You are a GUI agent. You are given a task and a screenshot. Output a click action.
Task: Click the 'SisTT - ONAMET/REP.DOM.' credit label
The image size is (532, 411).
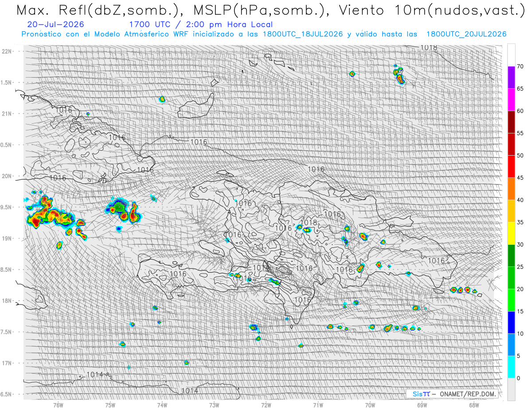point(452,394)
